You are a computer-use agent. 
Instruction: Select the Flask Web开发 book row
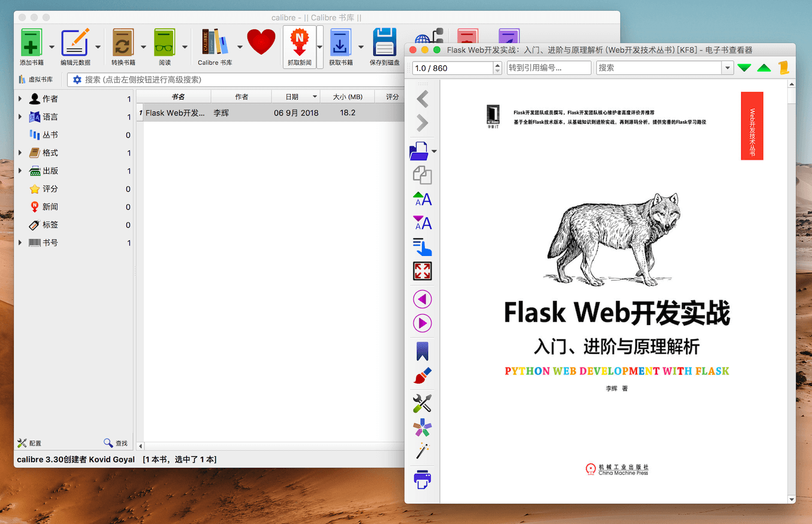(x=271, y=113)
